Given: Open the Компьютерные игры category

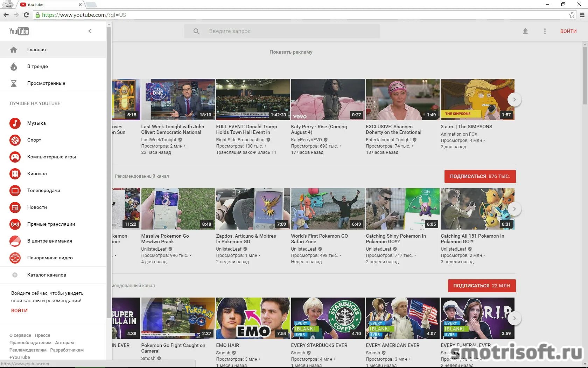Looking at the screenshot, I should [53, 157].
